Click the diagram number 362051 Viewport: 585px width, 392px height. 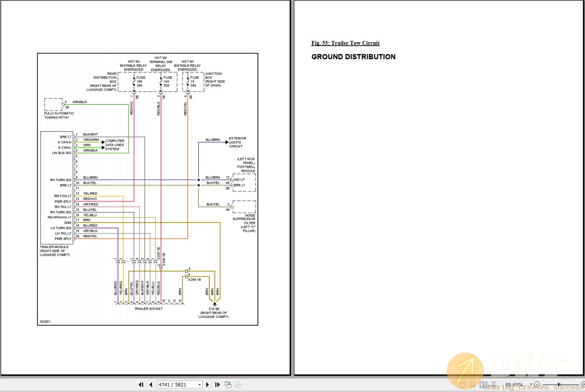point(45,322)
